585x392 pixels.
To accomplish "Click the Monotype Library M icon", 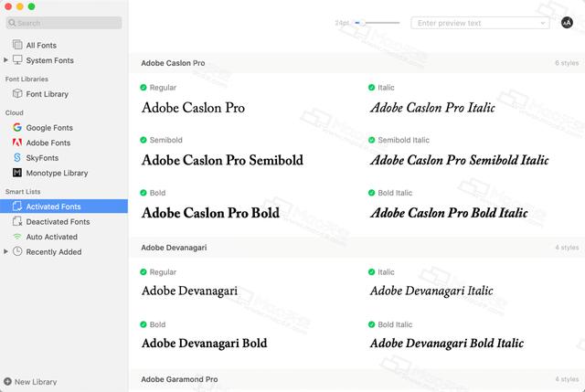I will (17, 173).
